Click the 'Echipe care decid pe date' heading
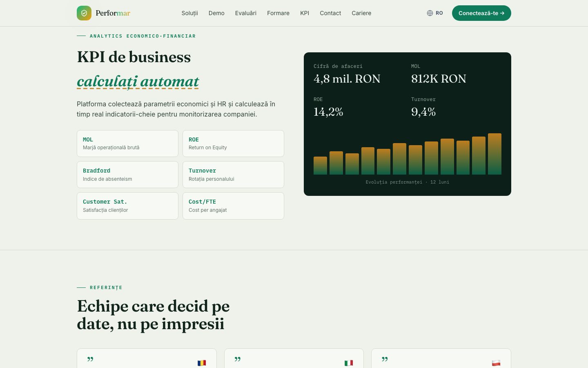Image resolution: width=588 pixels, height=368 pixels. [153, 315]
